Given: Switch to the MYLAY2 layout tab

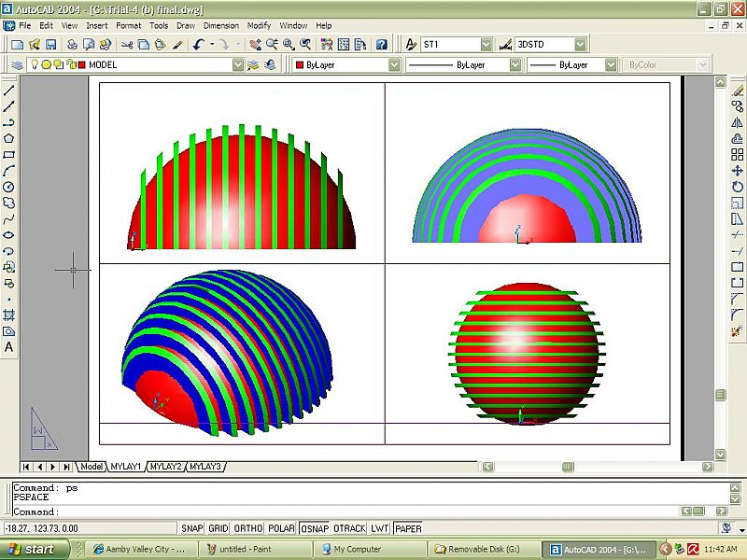Looking at the screenshot, I should tap(165, 466).
